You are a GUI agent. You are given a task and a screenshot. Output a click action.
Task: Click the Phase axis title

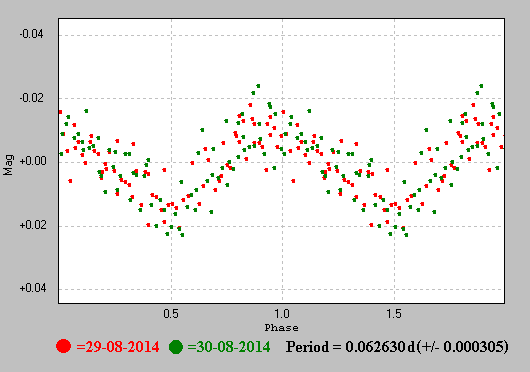[x=281, y=328]
